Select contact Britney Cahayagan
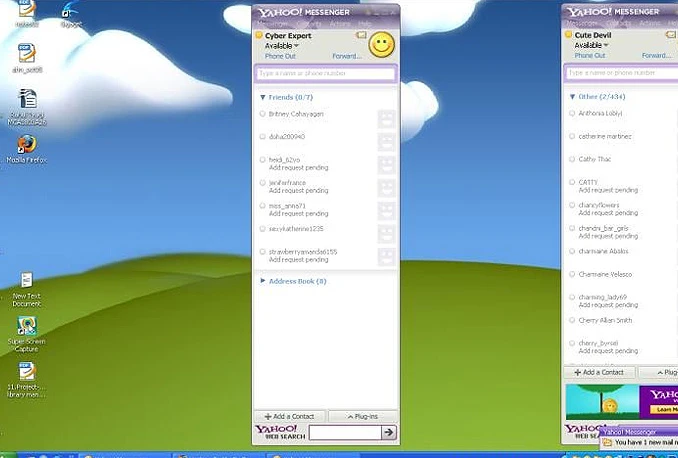This screenshot has height=458, width=678. [x=296, y=114]
